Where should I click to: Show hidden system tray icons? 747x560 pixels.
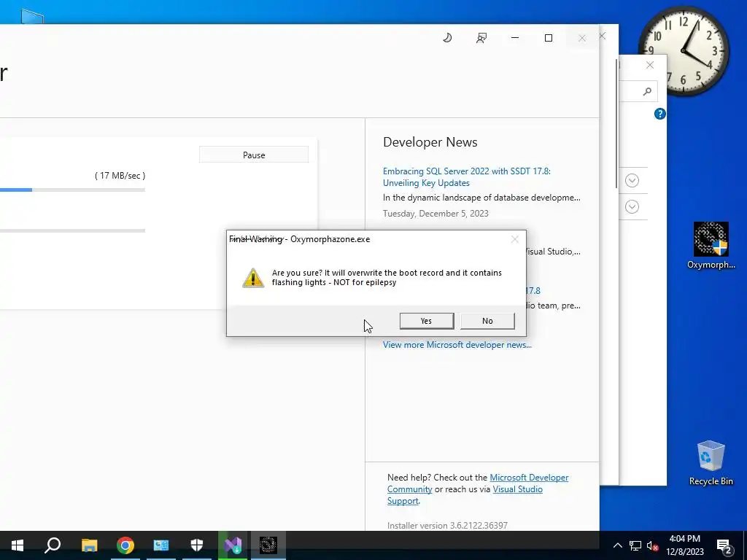[x=617, y=545]
